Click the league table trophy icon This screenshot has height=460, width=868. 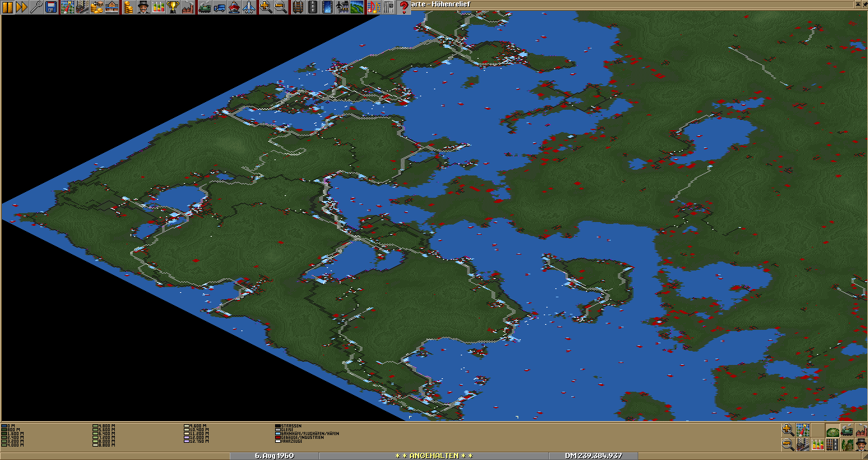click(173, 7)
